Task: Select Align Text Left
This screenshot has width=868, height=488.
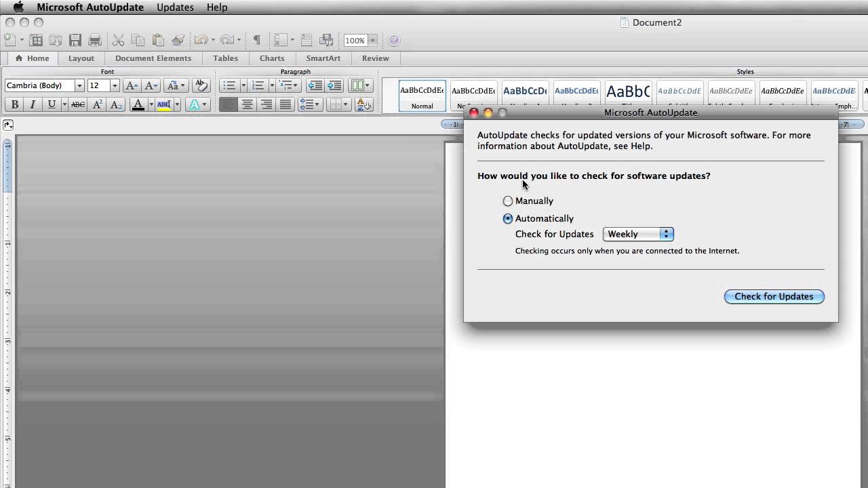Action: pos(229,104)
